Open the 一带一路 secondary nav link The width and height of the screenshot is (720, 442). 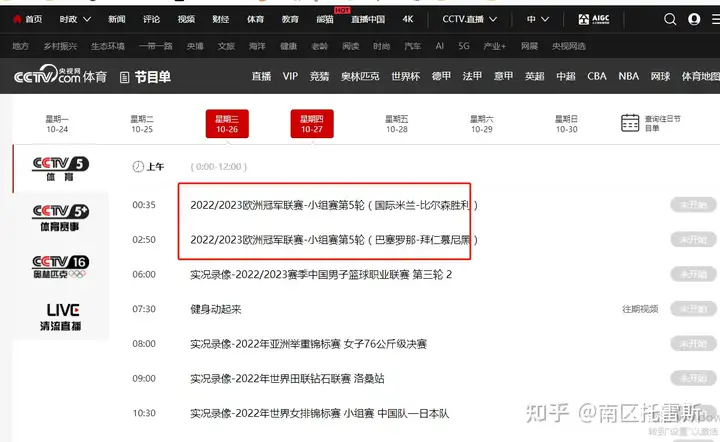click(156, 46)
